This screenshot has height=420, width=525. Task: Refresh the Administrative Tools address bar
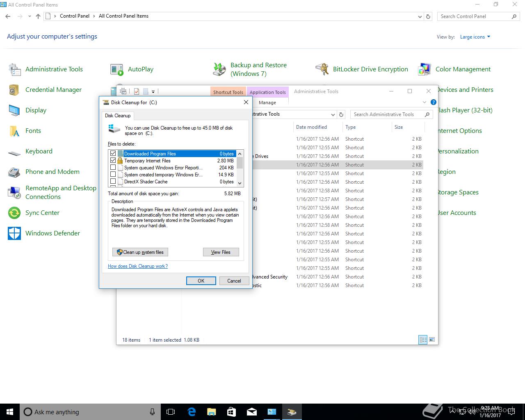[x=341, y=114]
